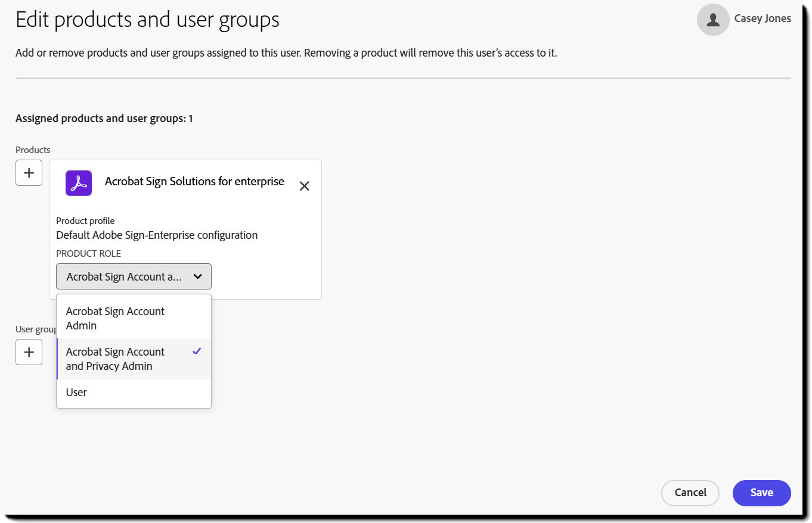Image resolution: width=812 pixels, height=523 pixels.
Task: Click the plus icon to add a product
Action: 29,173
